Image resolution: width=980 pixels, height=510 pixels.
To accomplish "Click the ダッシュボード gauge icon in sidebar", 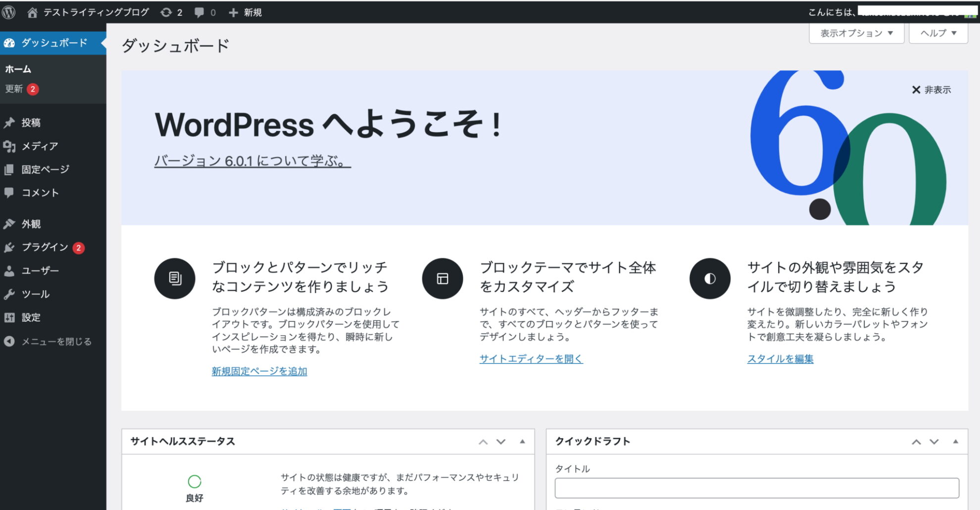I will click(9, 43).
